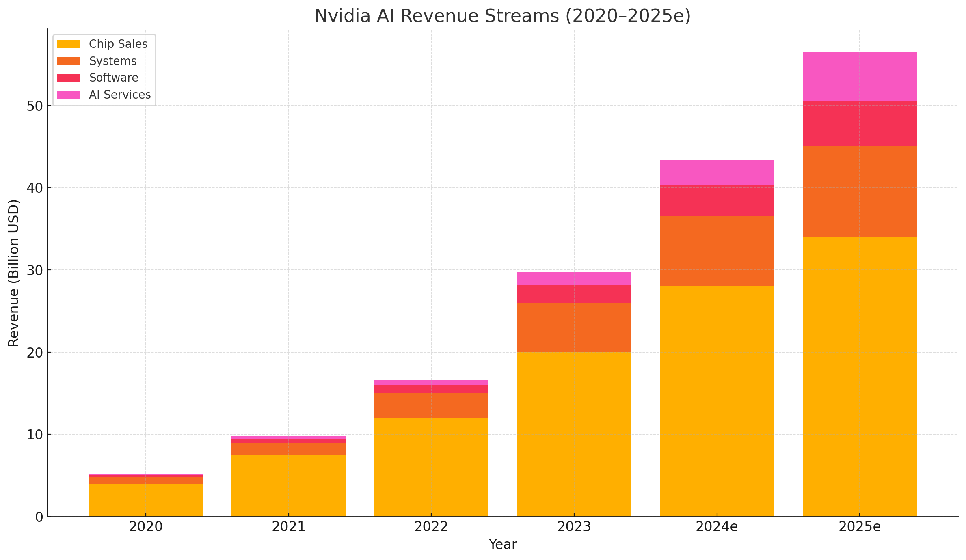Select the 2022 Systems bar segment

(x=431, y=405)
